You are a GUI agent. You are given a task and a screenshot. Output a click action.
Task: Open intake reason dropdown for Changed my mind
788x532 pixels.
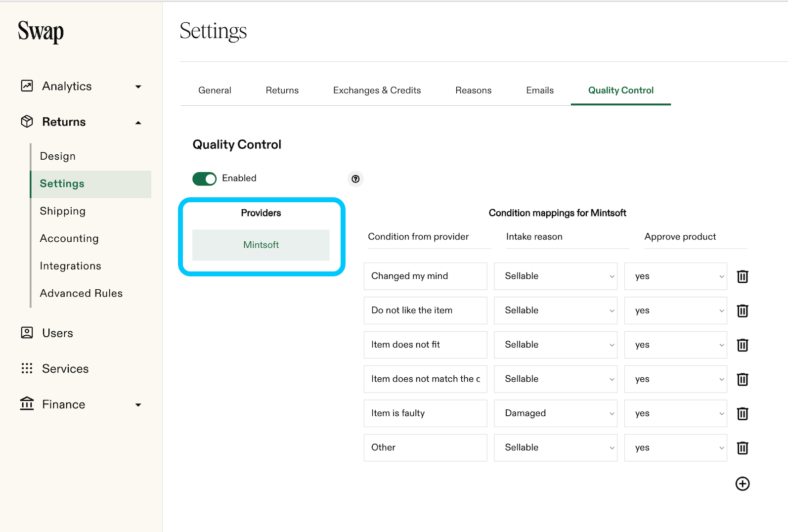coord(556,276)
